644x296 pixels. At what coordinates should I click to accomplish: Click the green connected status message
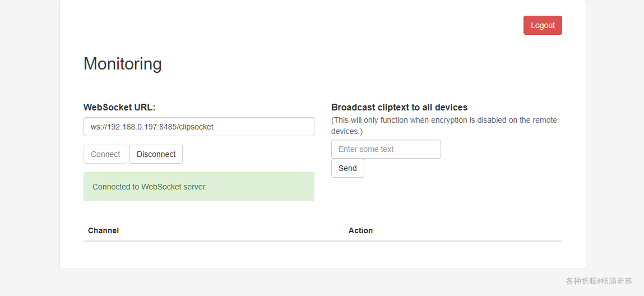tap(198, 187)
